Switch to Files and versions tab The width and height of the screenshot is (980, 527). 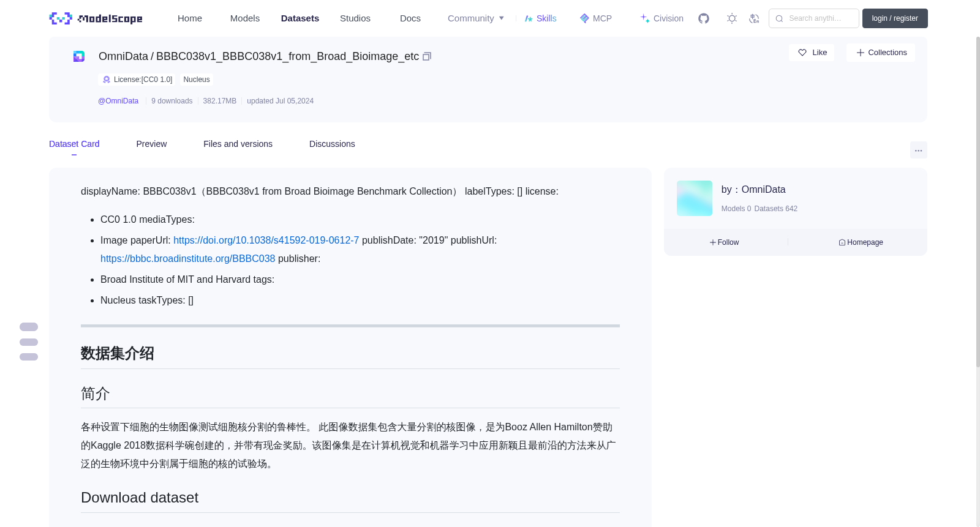[238, 144]
